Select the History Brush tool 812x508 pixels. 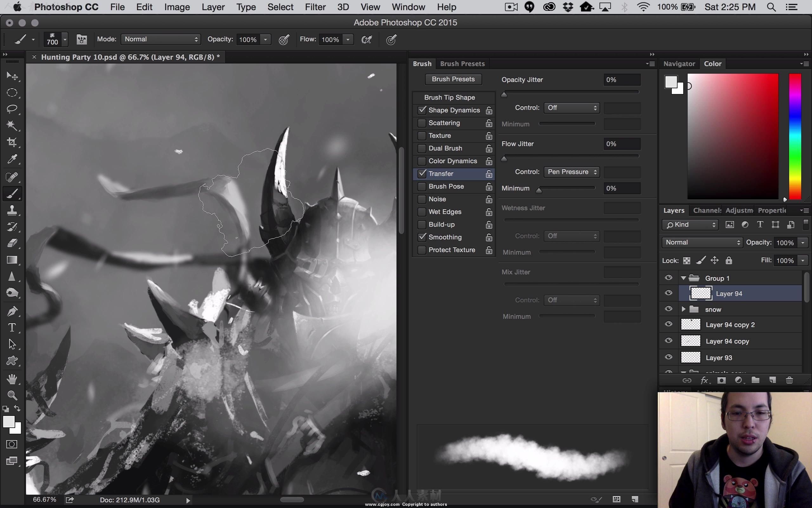(x=12, y=227)
